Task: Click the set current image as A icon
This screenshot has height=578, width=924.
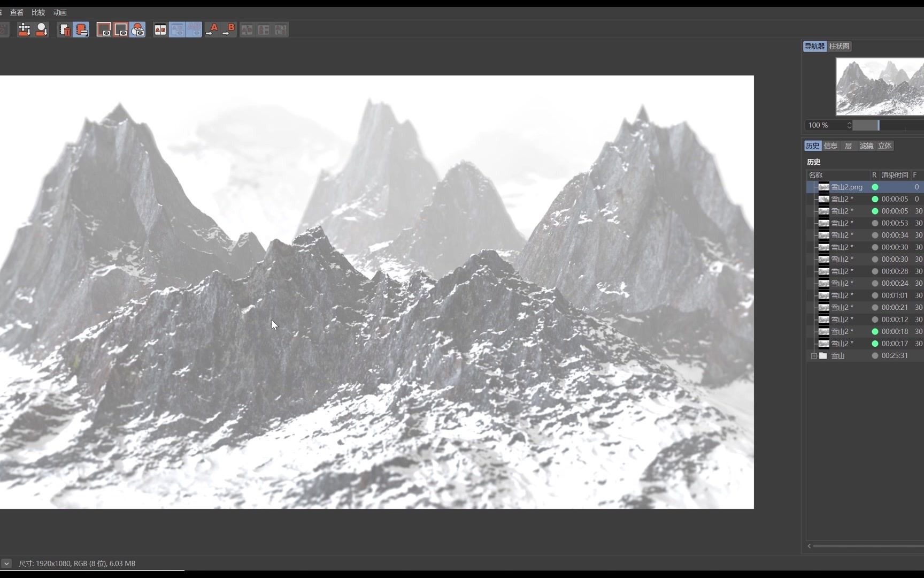Action: (212, 30)
